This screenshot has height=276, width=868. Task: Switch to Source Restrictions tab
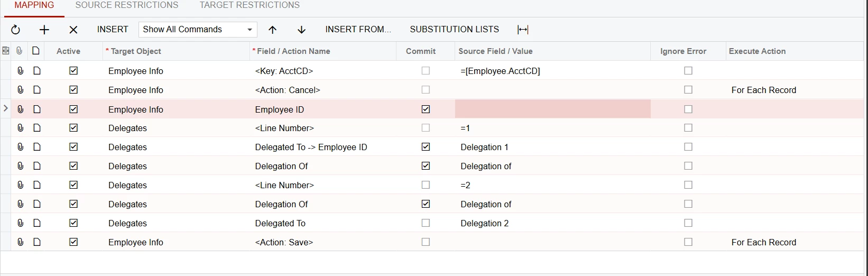(127, 5)
